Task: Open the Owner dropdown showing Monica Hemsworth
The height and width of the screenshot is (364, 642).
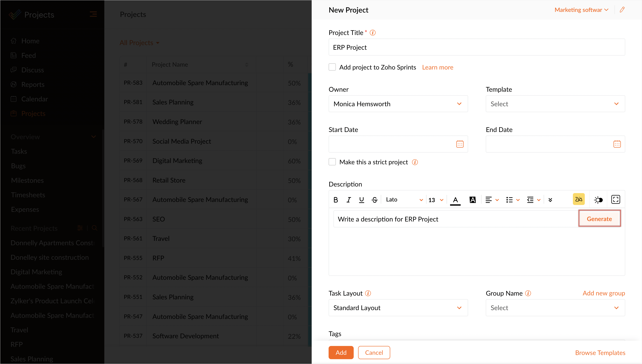Action: (x=398, y=104)
